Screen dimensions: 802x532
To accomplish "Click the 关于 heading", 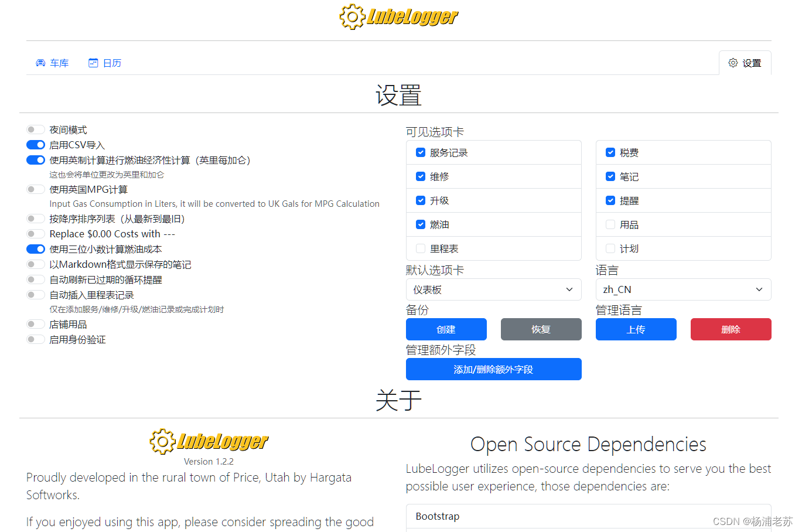I will pyautogui.click(x=399, y=400).
